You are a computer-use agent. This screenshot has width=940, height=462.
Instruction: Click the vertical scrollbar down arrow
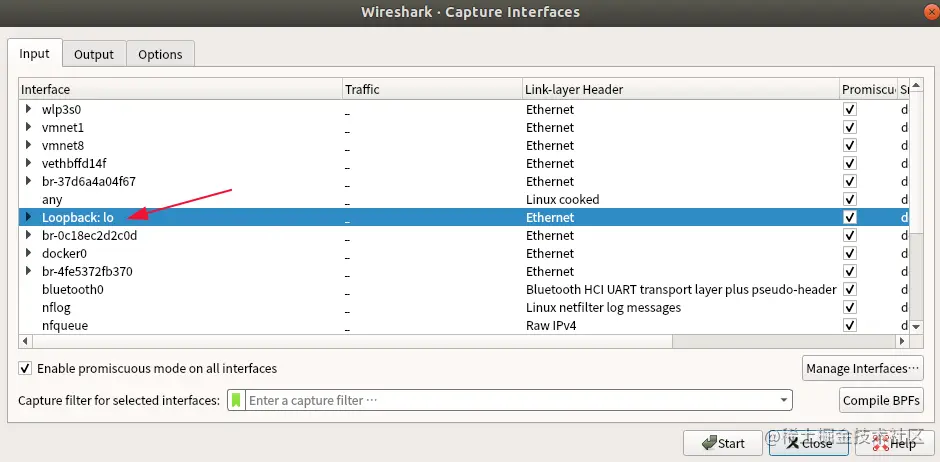[x=915, y=327]
